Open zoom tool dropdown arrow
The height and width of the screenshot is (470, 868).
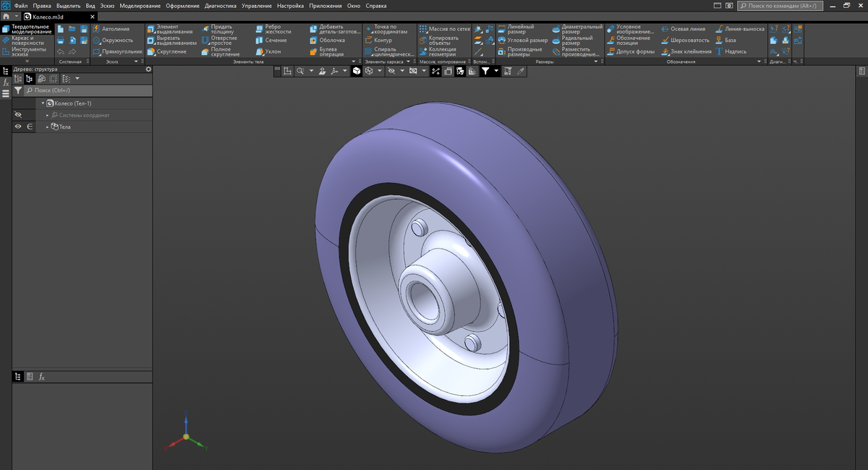(x=311, y=71)
